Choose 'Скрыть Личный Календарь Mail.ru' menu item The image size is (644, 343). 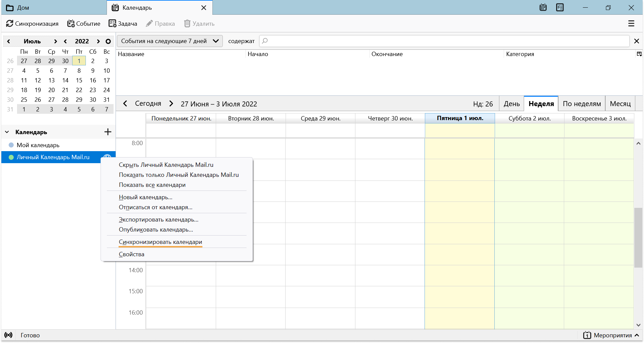[177, 165]
